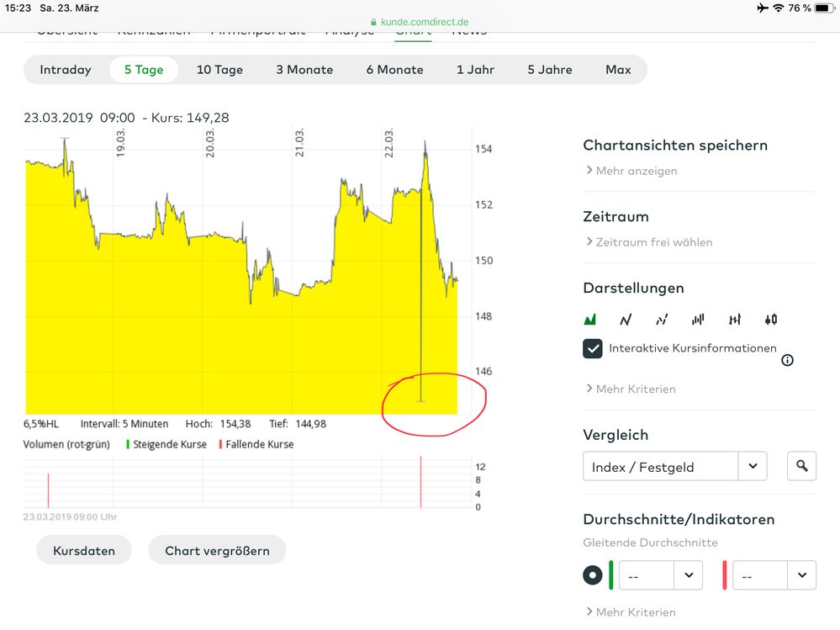Switch to the solid line chart icon
This screenshot has height=630, width=840.
[626, 320]
